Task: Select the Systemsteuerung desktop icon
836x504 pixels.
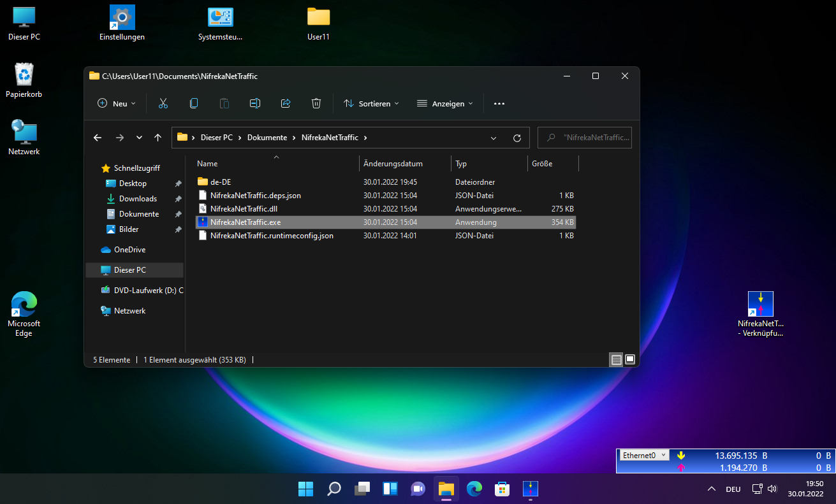Action: coord(221,24)
